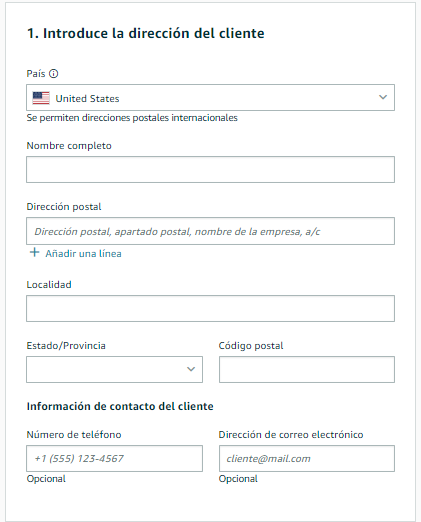Click the Introduce la dirección del cliente heading
This screenshot has width=421, height=522.
(146, 33)
